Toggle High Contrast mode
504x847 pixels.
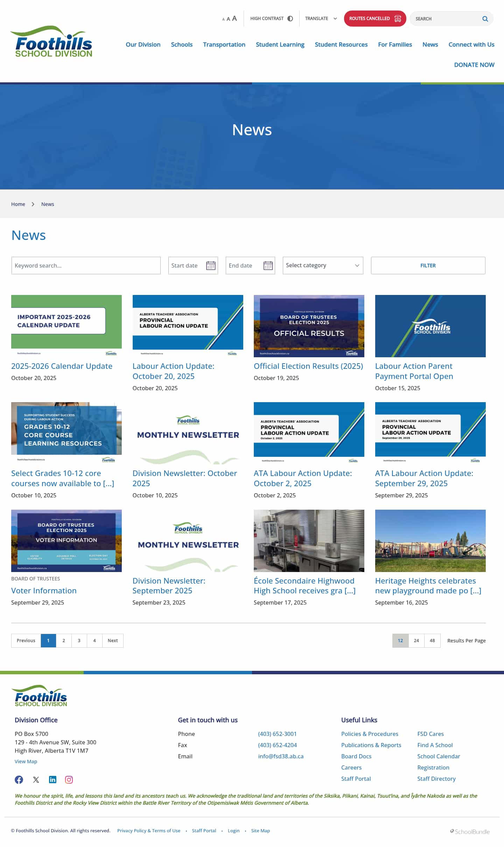coord(272,19)
